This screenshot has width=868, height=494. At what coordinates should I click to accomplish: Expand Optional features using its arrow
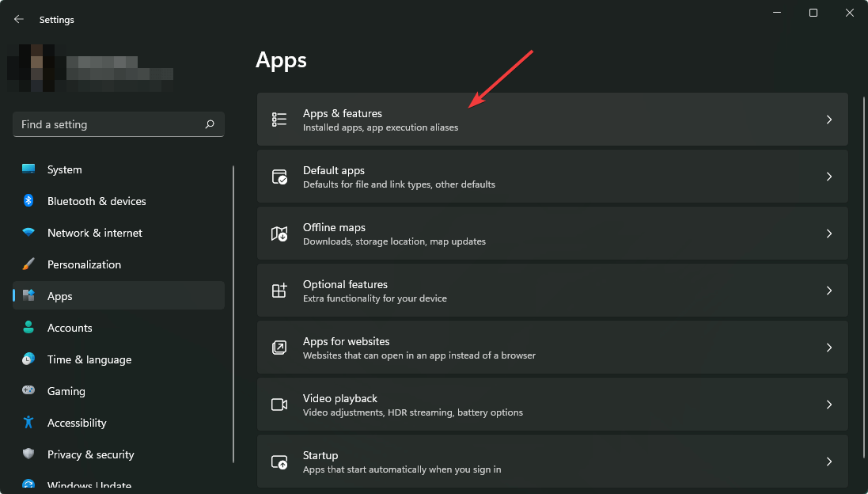pyautogui.click(x=829, y=291)
